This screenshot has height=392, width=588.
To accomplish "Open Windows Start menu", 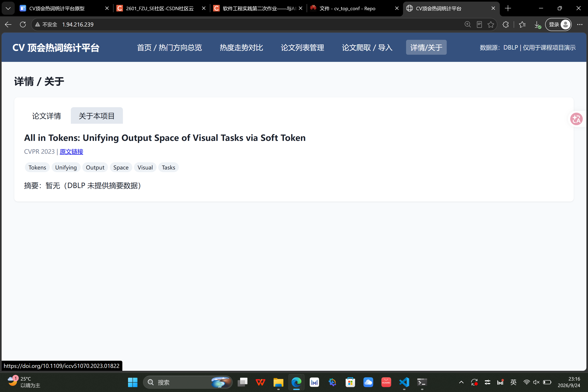I will (x=133, y=382).
